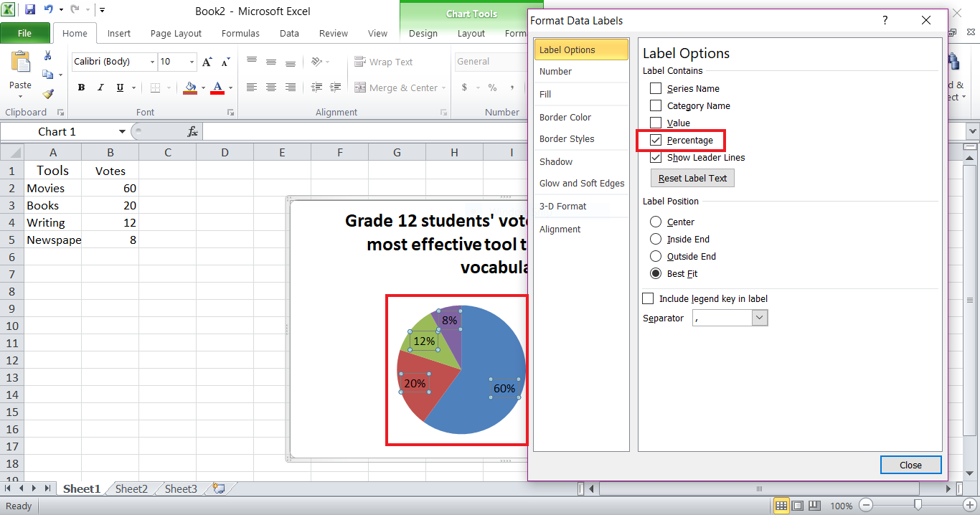Apply italic formatting

click(x=100, y=87)
